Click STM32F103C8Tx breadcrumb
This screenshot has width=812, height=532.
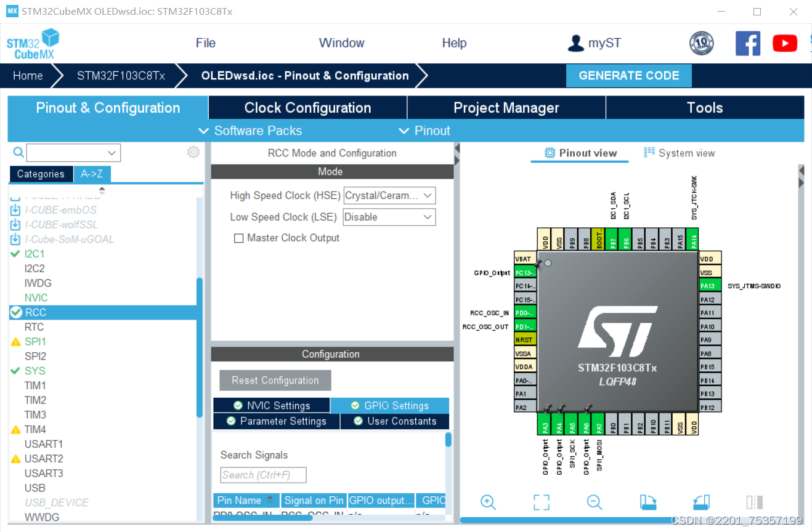point(121,76)
